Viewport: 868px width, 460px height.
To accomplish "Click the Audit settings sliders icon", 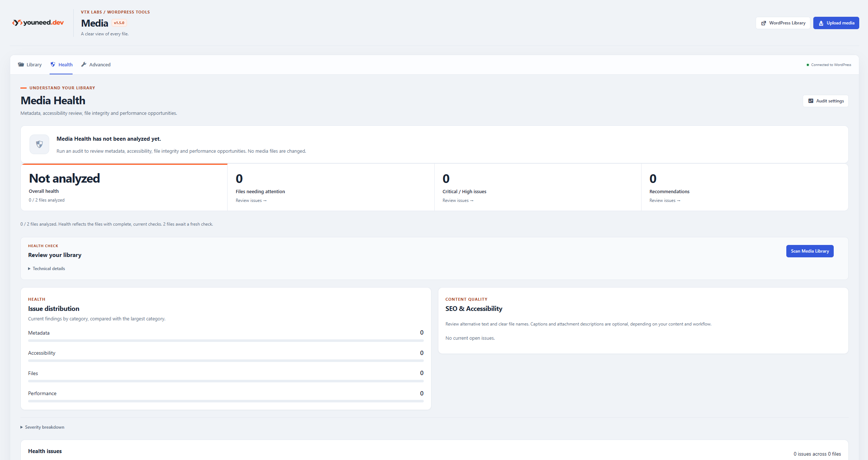I will (x=811, y=101).
